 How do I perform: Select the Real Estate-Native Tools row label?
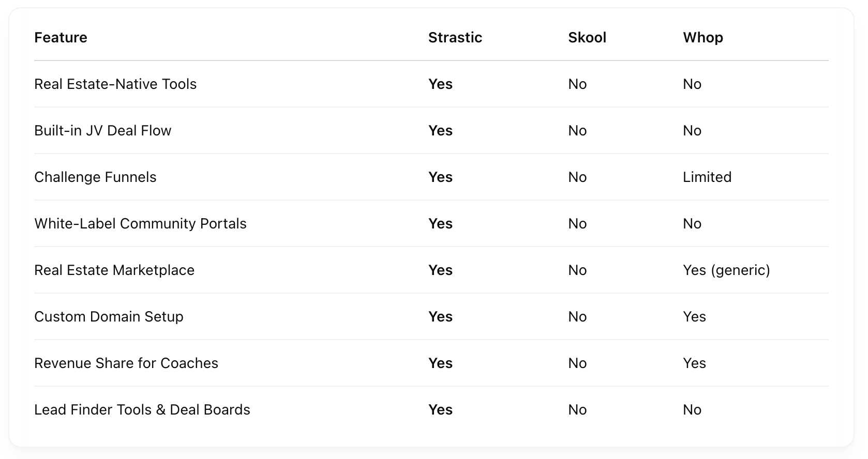[115, 84]
